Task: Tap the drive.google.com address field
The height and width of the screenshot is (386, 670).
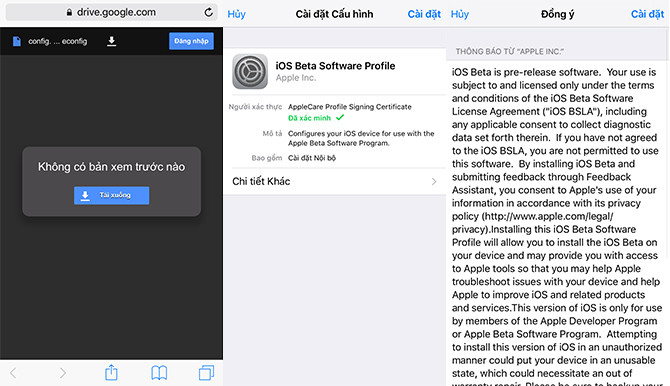Action: pos(112,12)
